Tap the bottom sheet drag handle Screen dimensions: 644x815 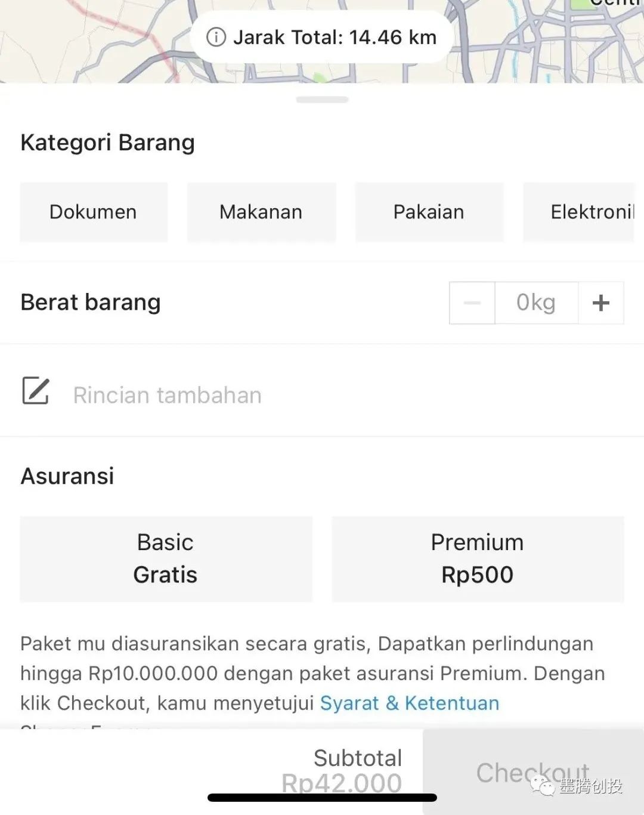click(322, 100)
